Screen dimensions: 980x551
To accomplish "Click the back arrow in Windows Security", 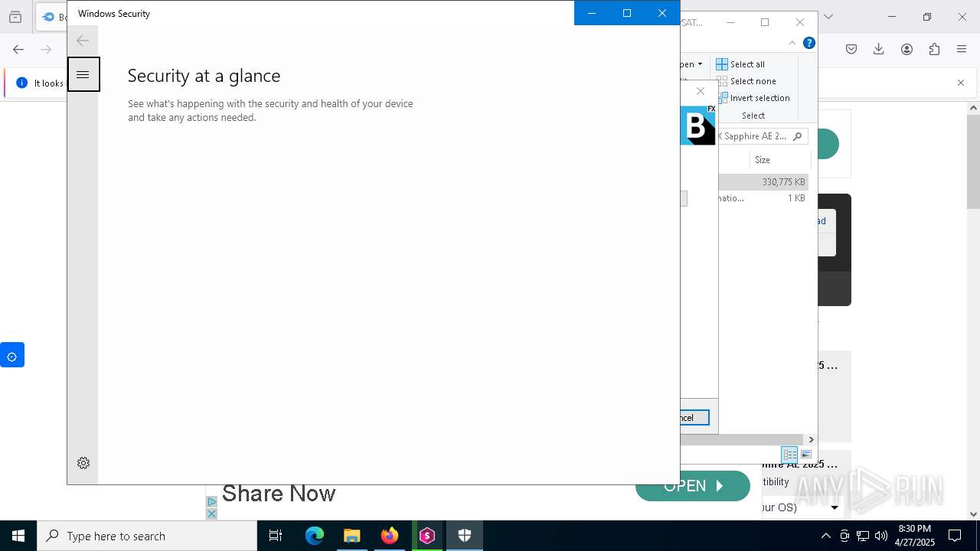I will 83,41.
